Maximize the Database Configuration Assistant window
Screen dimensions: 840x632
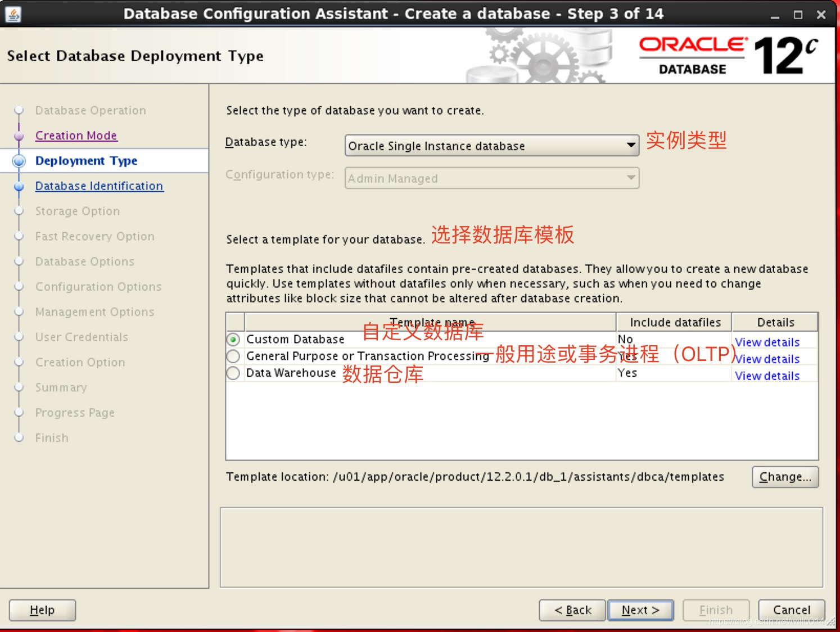click(x=798, y=15)
